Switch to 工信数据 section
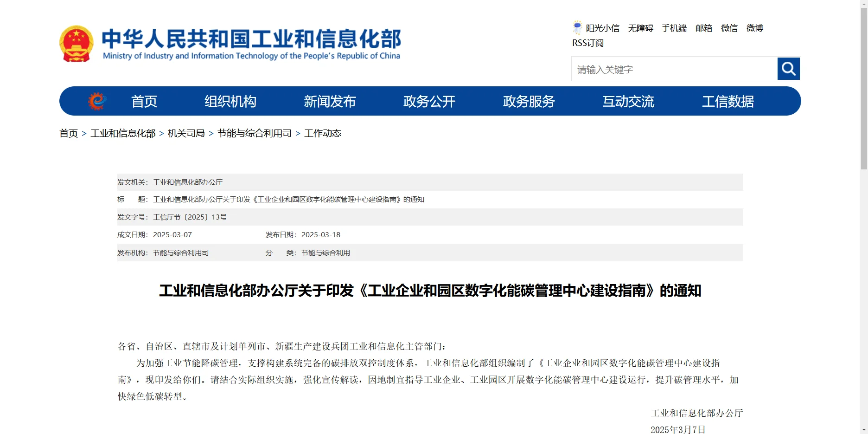The height and width of the screenshot is (434, 868). click(728, 101)
